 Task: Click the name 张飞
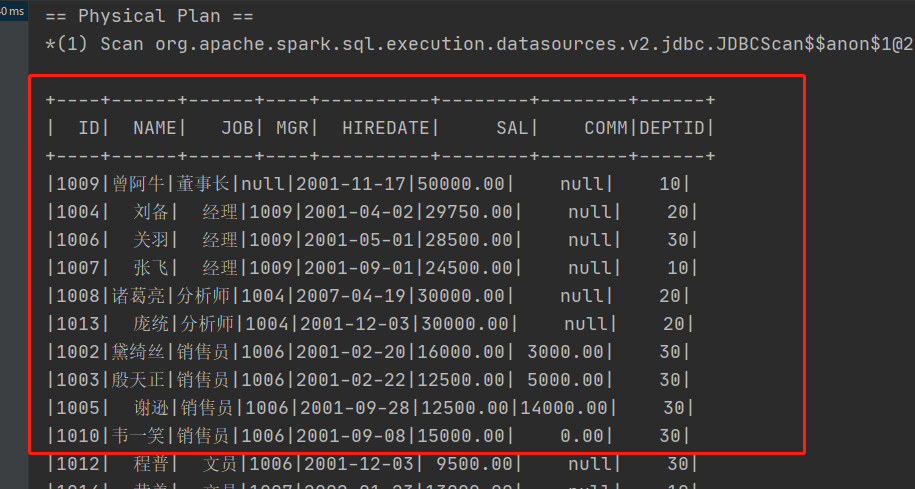151,268
